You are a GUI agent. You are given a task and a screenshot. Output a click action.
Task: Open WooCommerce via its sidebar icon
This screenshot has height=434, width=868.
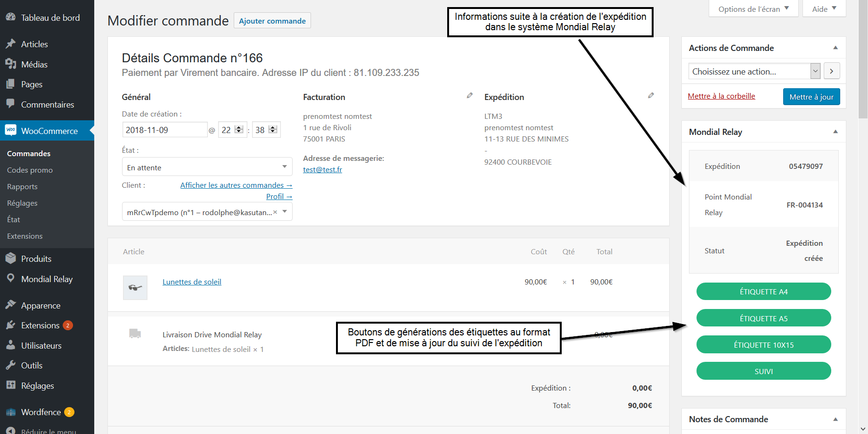click(10, 130)
